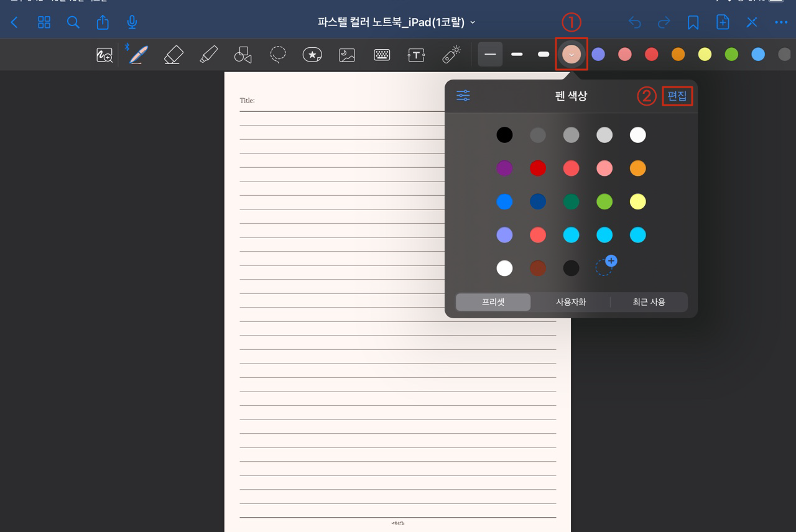Open the Elements sticker tool
Image resolution: width=796 pixels, height=532 pixels.
click(312, 54)
